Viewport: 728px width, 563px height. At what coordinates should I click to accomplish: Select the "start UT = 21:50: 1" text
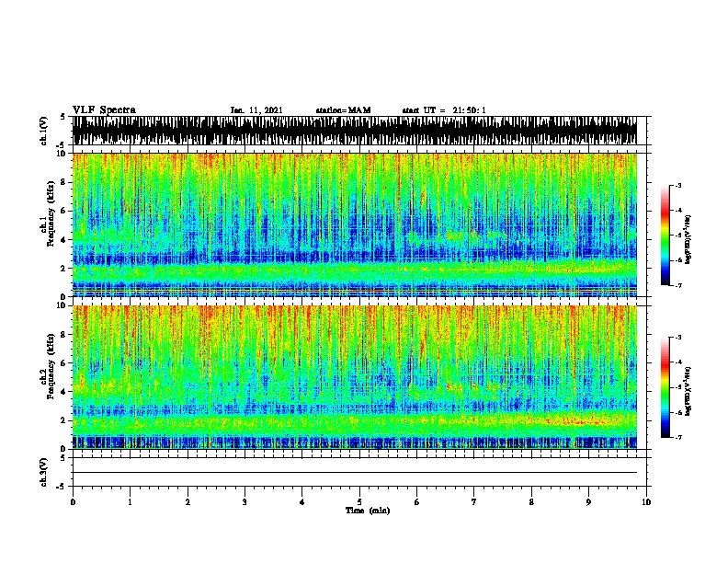(x=444, y=110)
